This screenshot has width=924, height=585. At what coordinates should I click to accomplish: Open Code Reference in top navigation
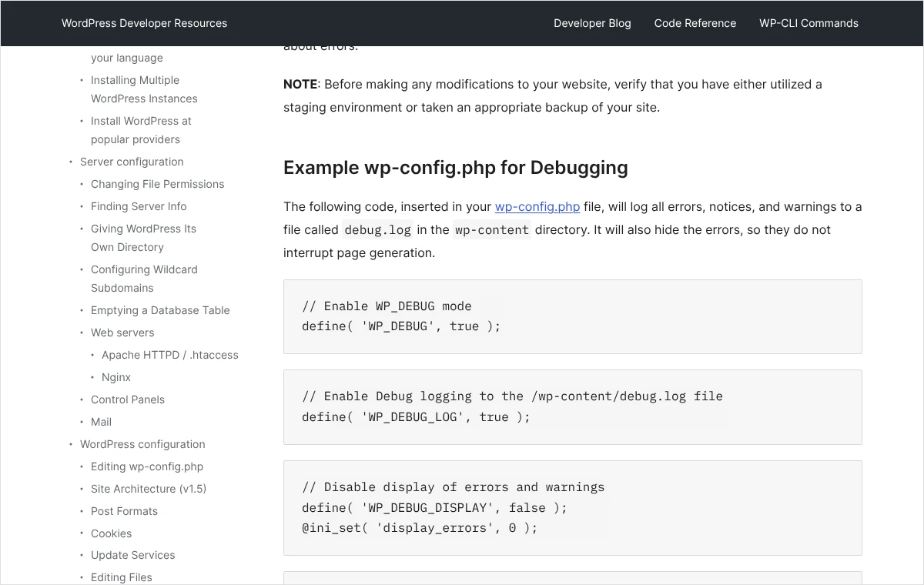point(695,23)
